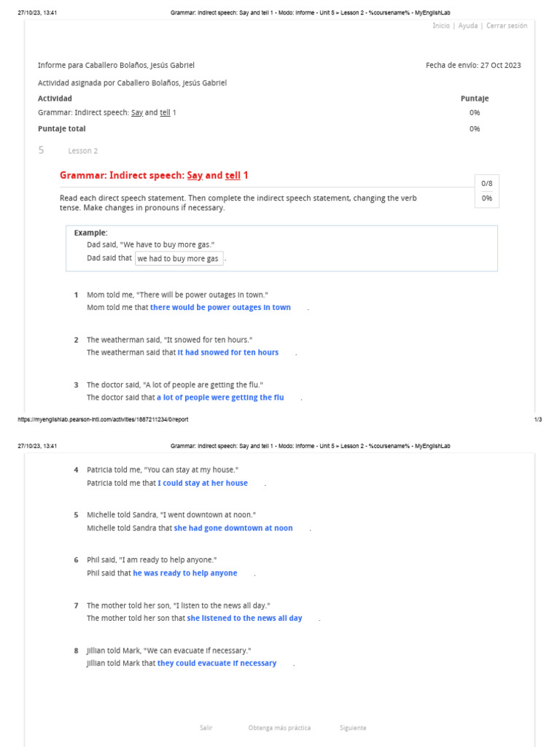The image size is (560, 747).
Task: Go to next with Siguiente
Action: 353,728
